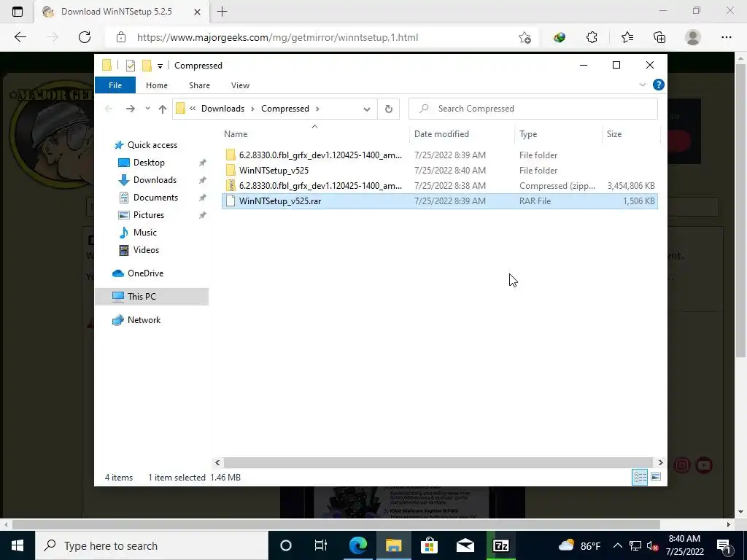Open a new Edge tab

222,12
